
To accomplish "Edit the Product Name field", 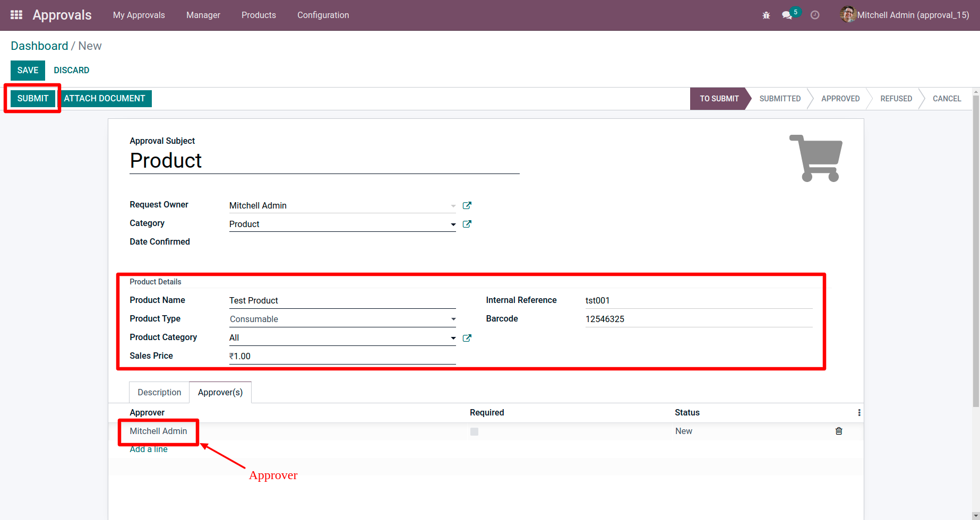I will point(342,300).
